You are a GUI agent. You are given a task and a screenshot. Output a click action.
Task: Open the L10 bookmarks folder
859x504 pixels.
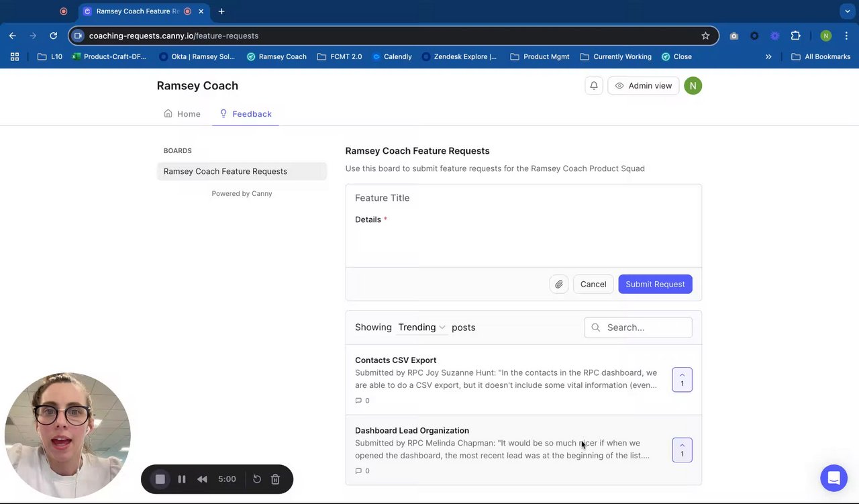50,56
